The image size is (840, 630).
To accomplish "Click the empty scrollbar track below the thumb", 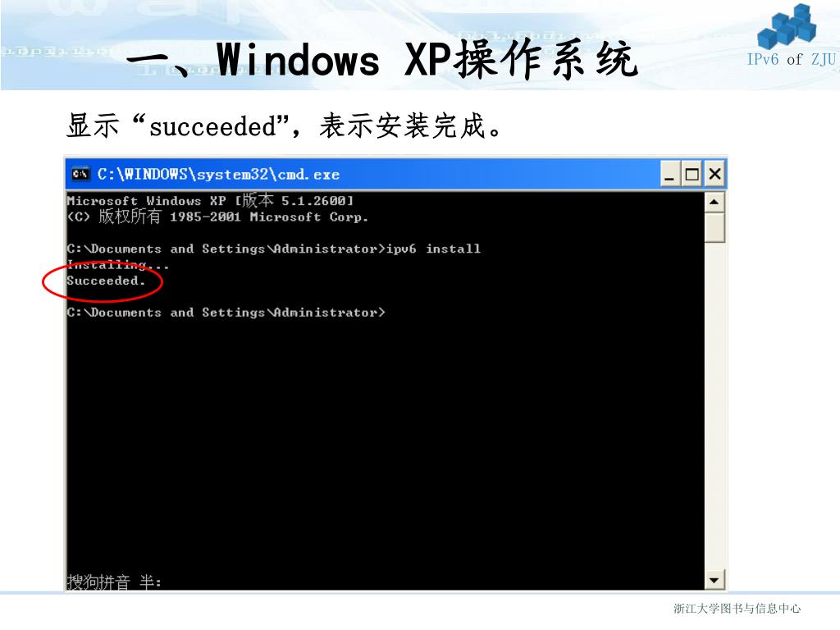I will pyautogui.click(x=714, y=407).
